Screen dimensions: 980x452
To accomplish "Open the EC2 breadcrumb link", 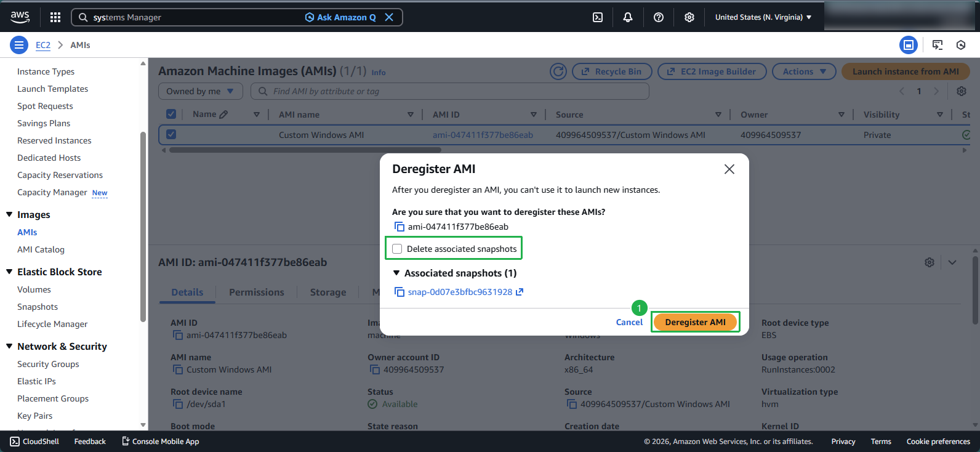I will (x=43, y=45).
